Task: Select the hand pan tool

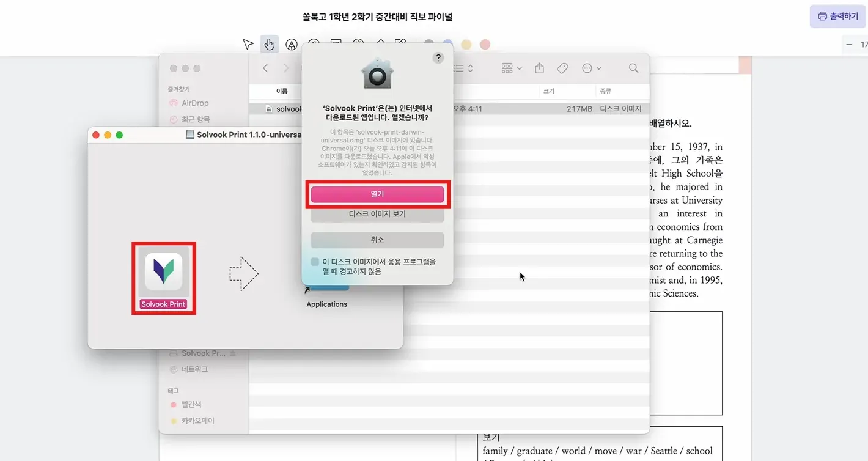Action: (x=269, y=44)
